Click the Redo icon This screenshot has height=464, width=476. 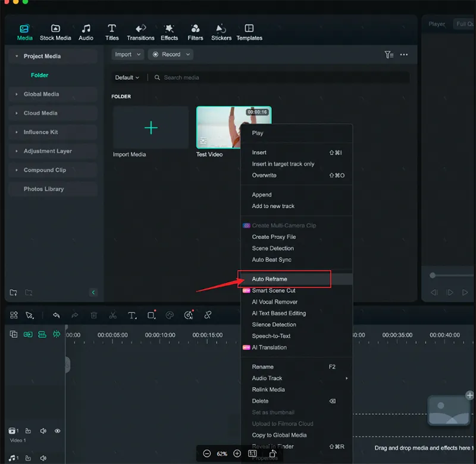coord(75,315)
